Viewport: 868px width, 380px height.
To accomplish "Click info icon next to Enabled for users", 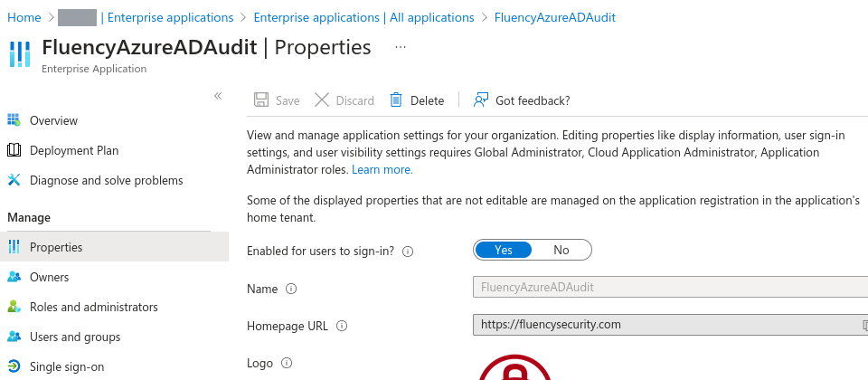I will [408, 252].
